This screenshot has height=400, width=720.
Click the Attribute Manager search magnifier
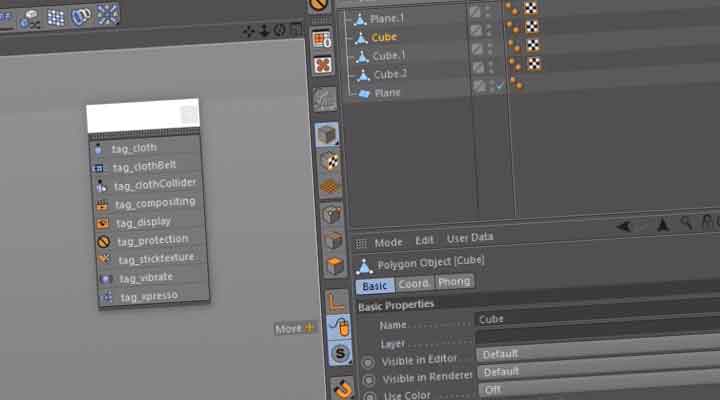click(x=686, y=223)
